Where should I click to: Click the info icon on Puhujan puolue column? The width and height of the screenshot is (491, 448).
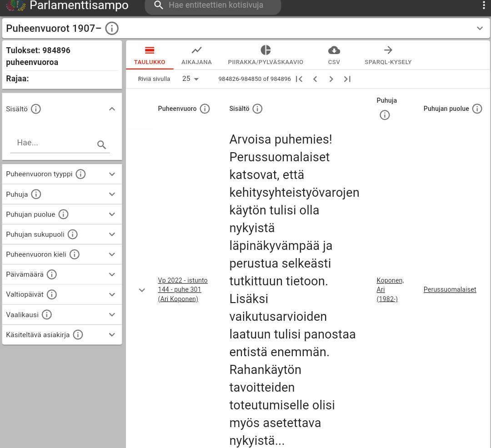pyautogui.click(x=477, y=109)
